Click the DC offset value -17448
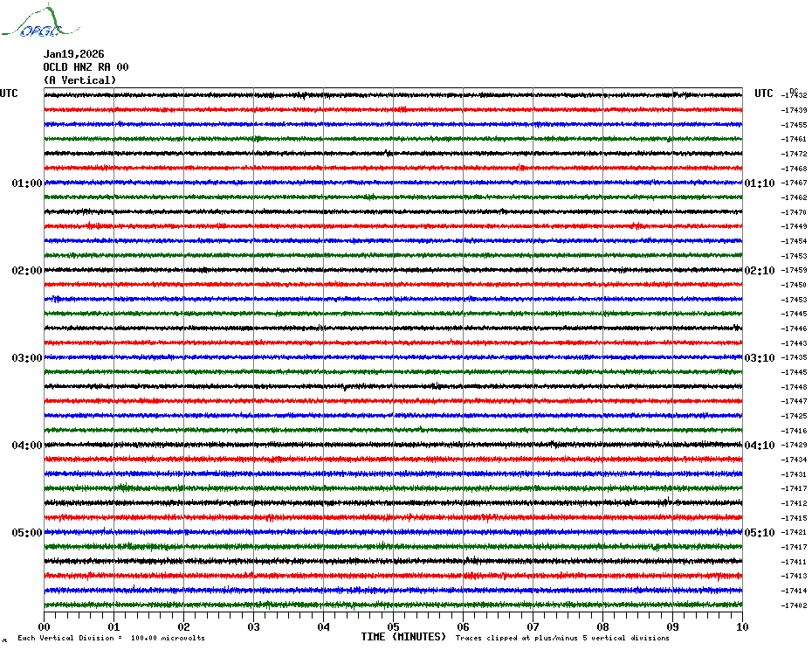812x650 pixels. [794, 387]
